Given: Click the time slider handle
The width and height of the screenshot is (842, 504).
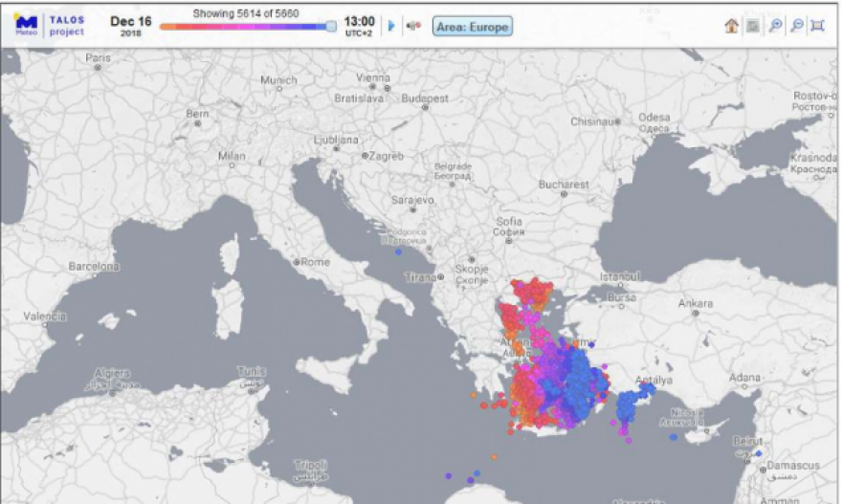Looking at the screenshot, I should pos(331,27).
